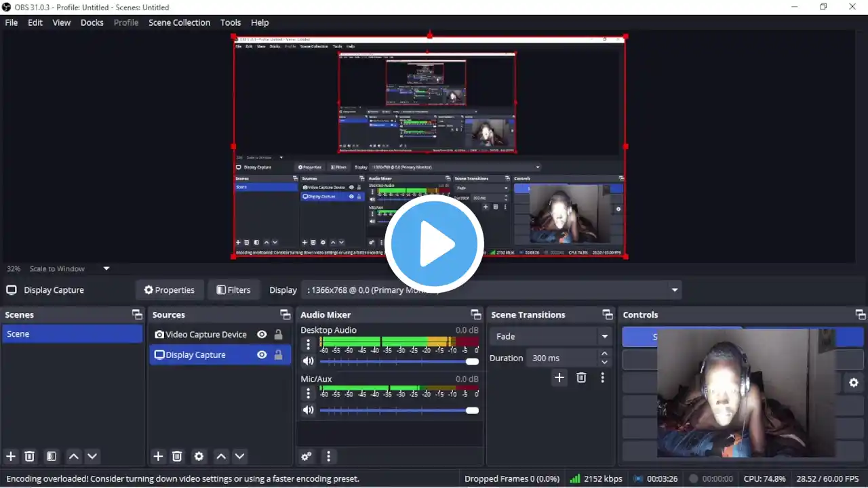The height and width of the screenshot is (488, 868).
Task: Open advanced audio properties gears icon
Action: click(x=307, y=457)
